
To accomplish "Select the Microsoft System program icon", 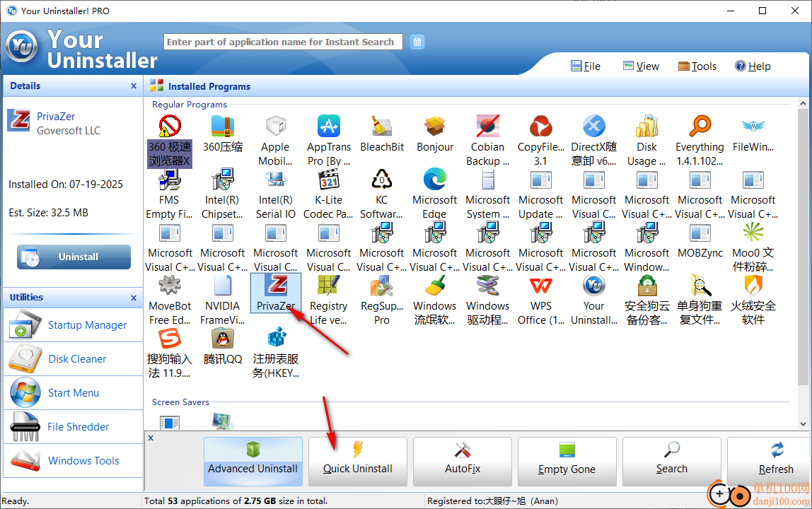I will 488,179.
